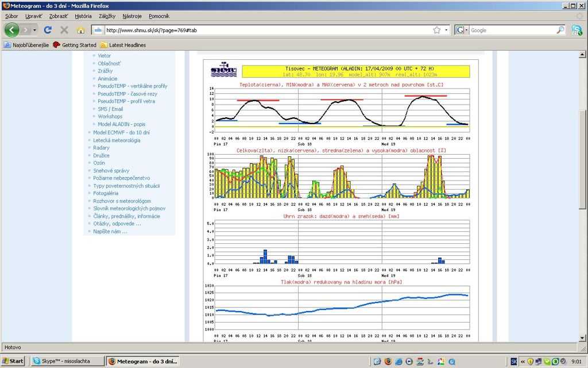Click the Firefox Back button
The width and height of the screenshot is (588, 368).
click(11, 30)
